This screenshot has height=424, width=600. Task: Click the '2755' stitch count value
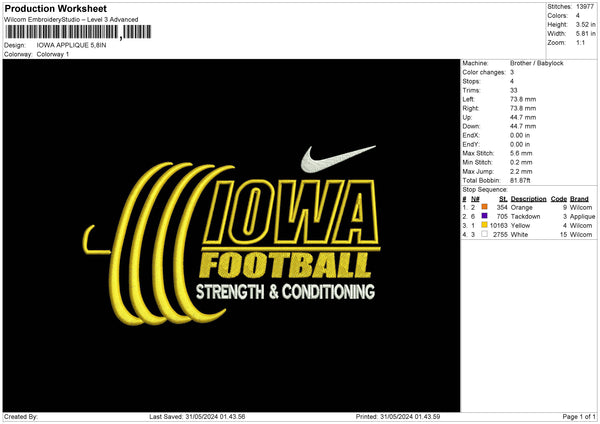coord(500,235)
